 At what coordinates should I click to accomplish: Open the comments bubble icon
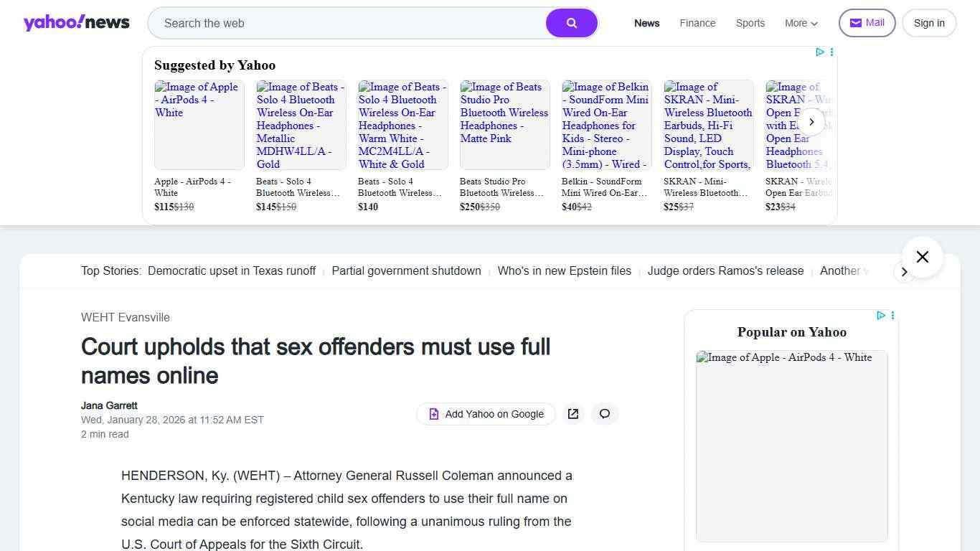[604, 414]
